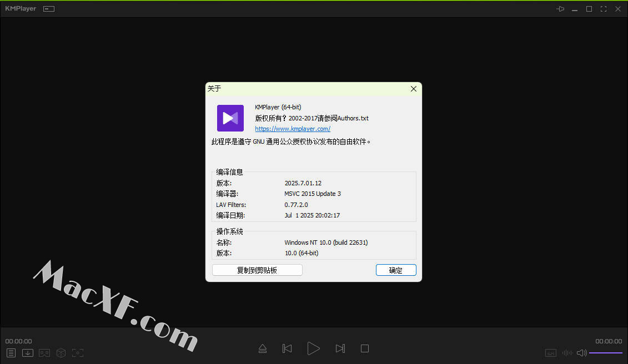Click the total time 00:00:00 on right
628x364 pixels.
[x=609, y=341]
